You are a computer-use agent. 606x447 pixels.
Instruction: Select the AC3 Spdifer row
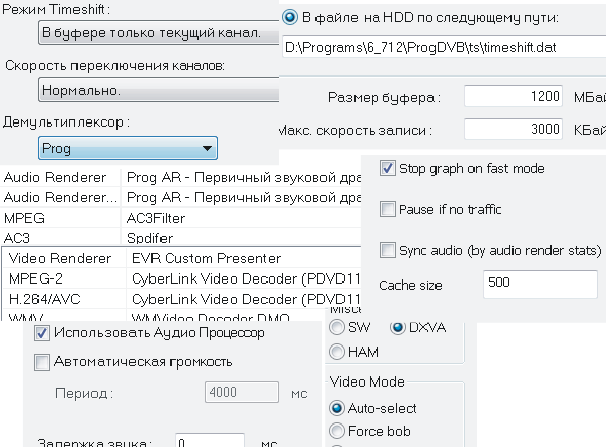click(x=180, y=238)
